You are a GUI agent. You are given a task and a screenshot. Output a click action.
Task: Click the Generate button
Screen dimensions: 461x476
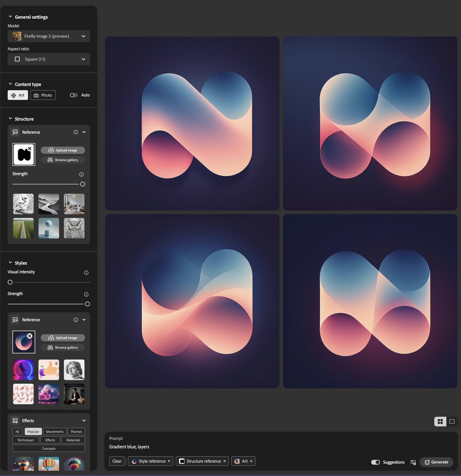[x=436, y=462]
